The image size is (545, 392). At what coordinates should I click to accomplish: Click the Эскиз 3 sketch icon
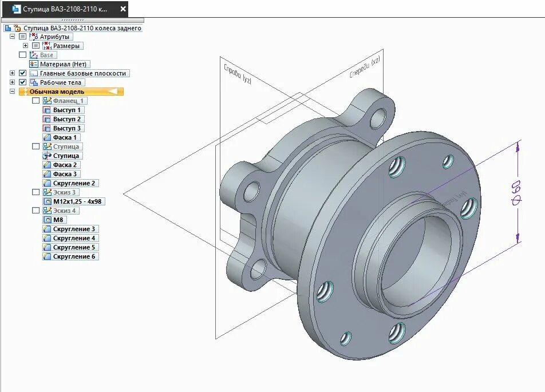pyautogui.click(x=47, y=192)
